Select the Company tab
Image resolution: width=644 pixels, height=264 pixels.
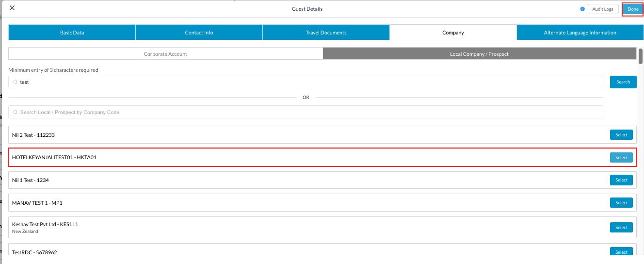tap(453, 33)
